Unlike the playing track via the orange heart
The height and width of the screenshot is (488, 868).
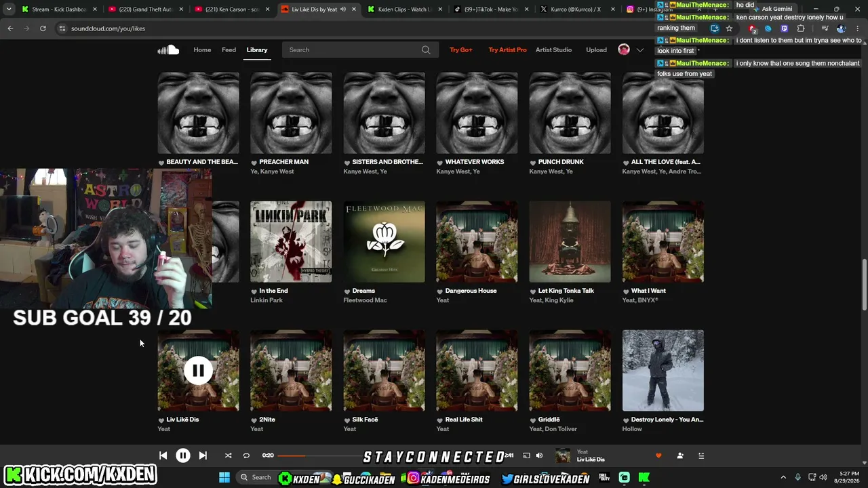click(x=658, y=456)
